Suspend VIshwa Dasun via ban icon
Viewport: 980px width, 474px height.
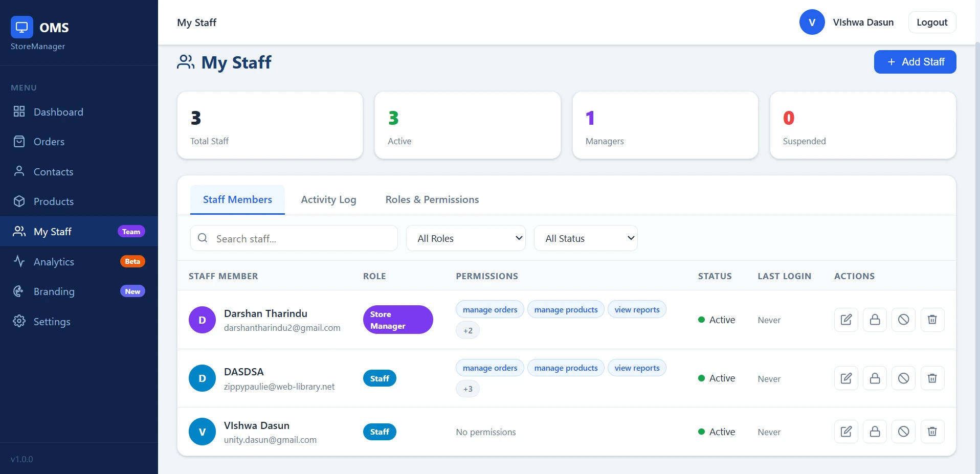point(903,432)
